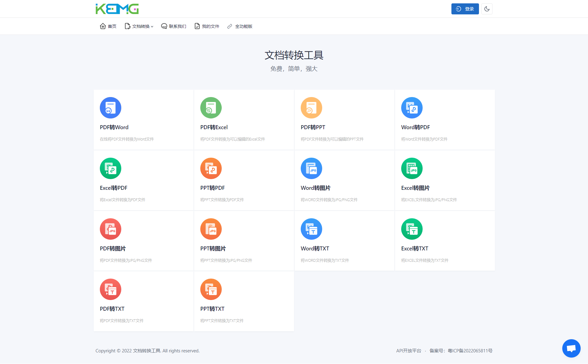Open the PPT转PDF orange icon
This screenshot has width=588, height=364.
point(211,168)
